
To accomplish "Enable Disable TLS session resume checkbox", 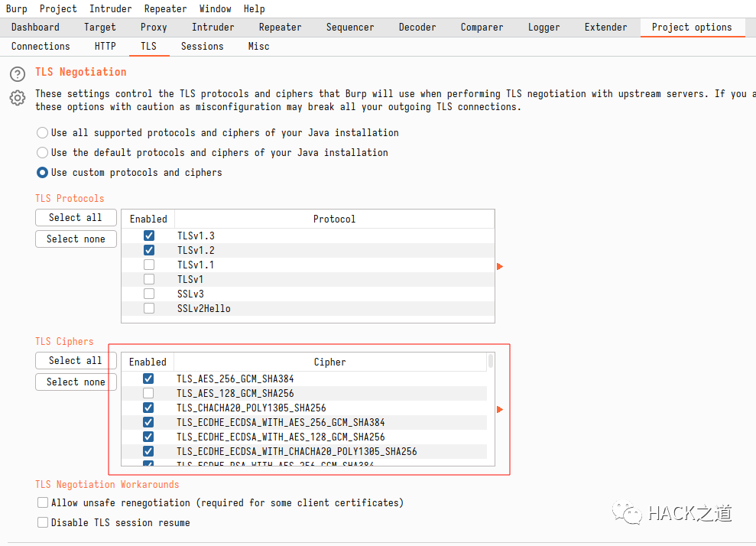I will click(x=43, y=522).
